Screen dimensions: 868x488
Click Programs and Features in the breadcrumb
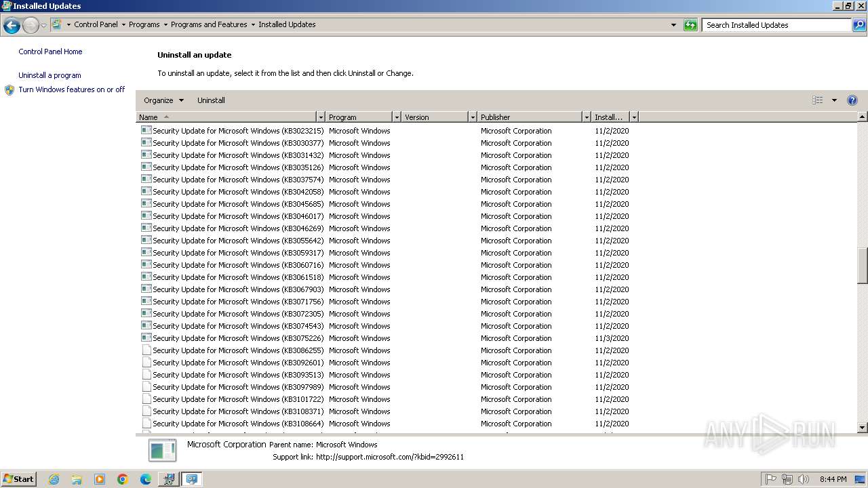(209, 24)
